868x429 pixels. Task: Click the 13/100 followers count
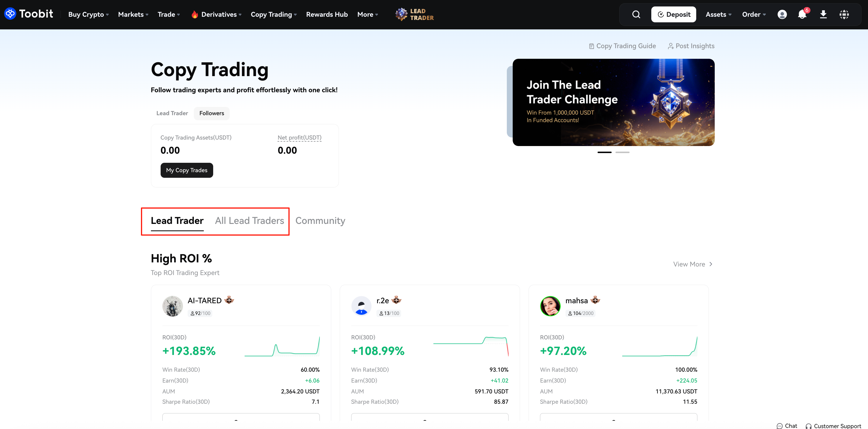389,313
